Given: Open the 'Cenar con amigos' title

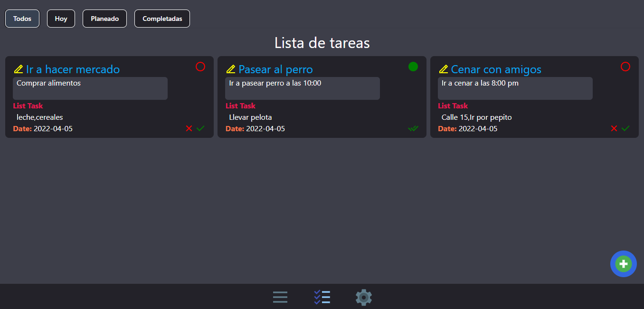Looking at the screenshot, I should (x=496, y=69).
